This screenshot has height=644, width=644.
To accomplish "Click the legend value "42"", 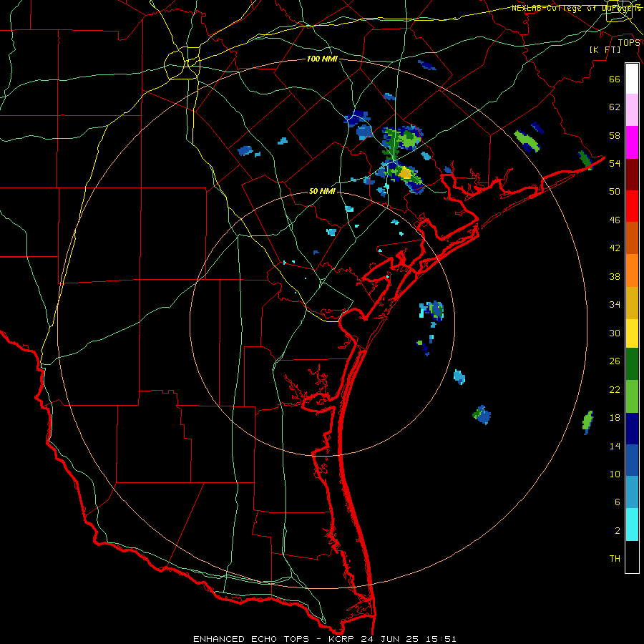I will point(615,248).
